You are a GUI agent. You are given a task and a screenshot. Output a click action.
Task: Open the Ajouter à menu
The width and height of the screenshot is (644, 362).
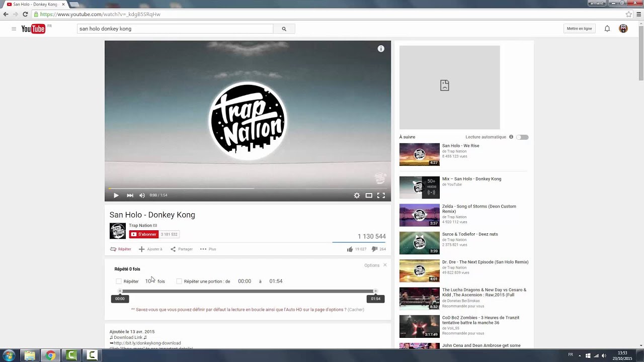click(150, 249)
